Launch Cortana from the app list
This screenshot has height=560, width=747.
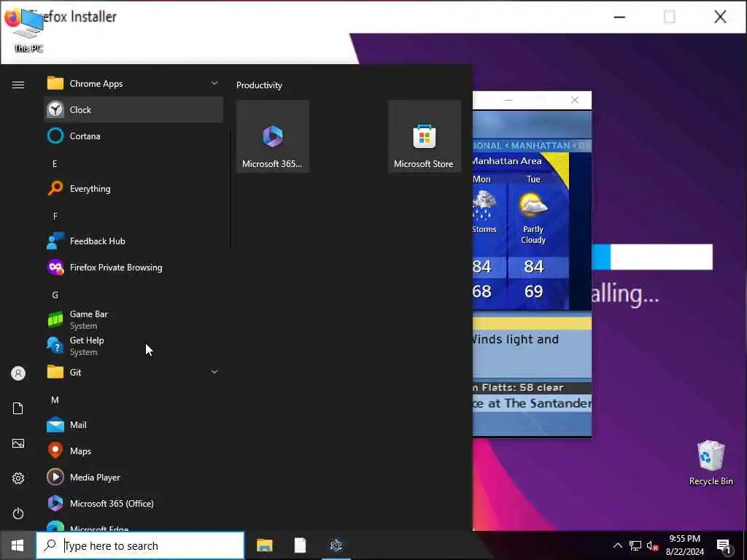133,136
